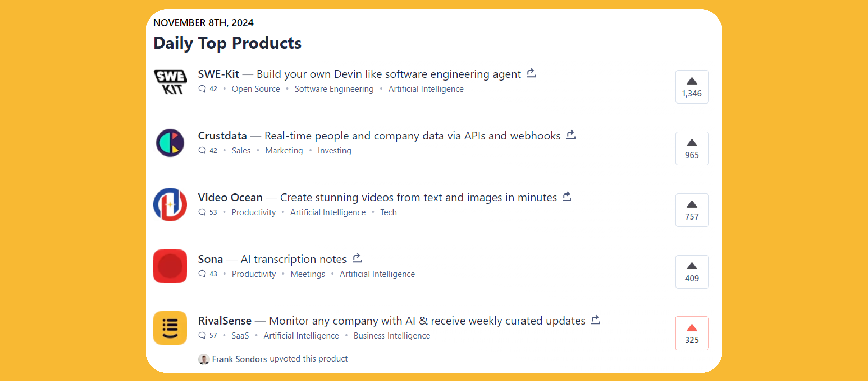Open the Meetings topic under Sona

pos(308,274)
